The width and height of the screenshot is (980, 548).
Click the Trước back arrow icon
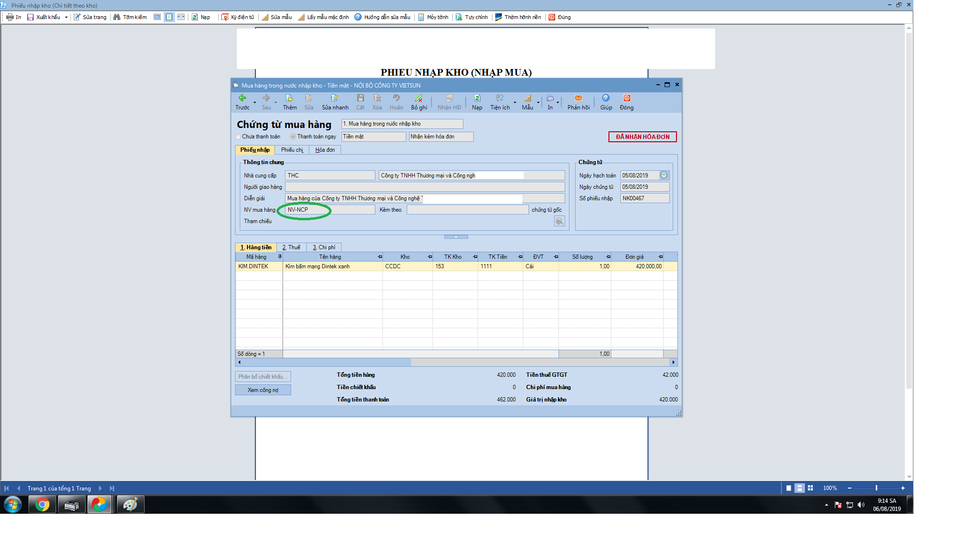(242, 98)
